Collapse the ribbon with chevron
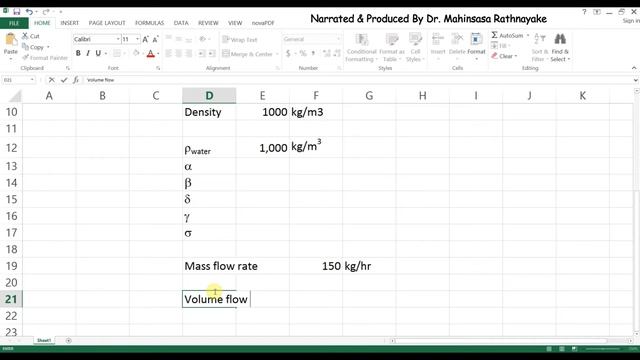 [x=634, y=68]
